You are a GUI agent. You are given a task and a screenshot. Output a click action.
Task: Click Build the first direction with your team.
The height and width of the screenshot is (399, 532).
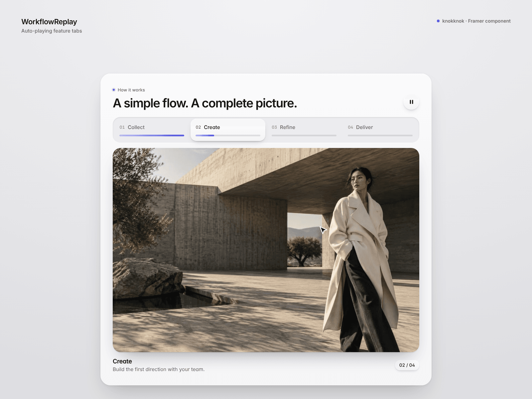[x=159, y=369]
